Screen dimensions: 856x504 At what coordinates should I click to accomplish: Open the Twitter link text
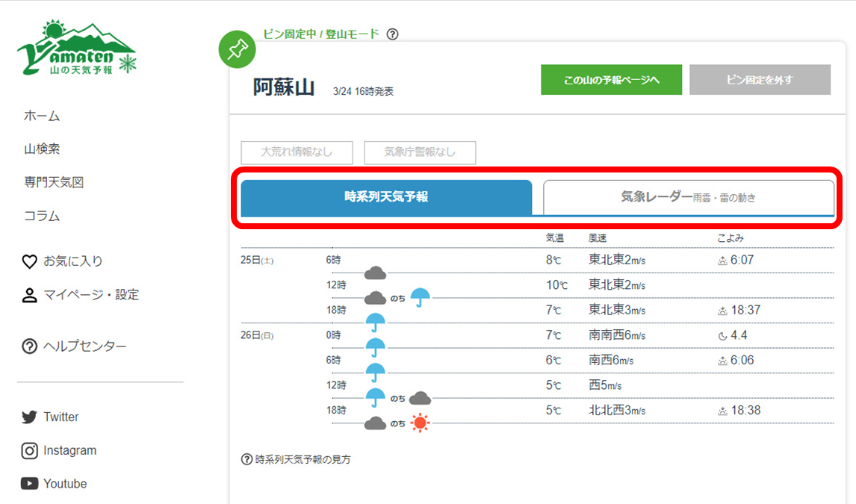tap(61, 417)
